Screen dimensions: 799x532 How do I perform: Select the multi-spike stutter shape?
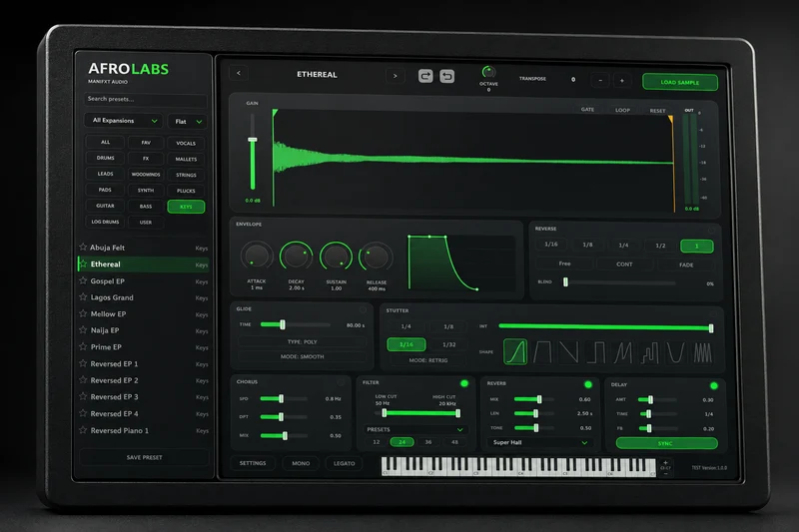tap(703, 353)
